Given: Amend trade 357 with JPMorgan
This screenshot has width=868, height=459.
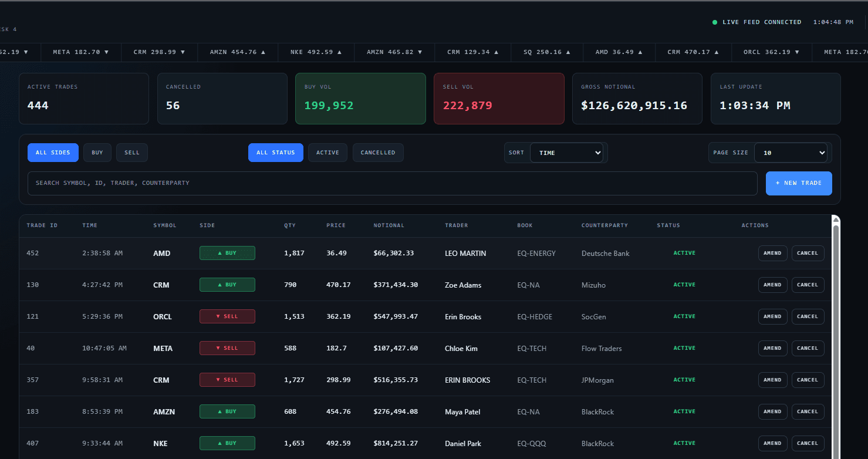Looking at the screenshot, I should click(772, 380).
